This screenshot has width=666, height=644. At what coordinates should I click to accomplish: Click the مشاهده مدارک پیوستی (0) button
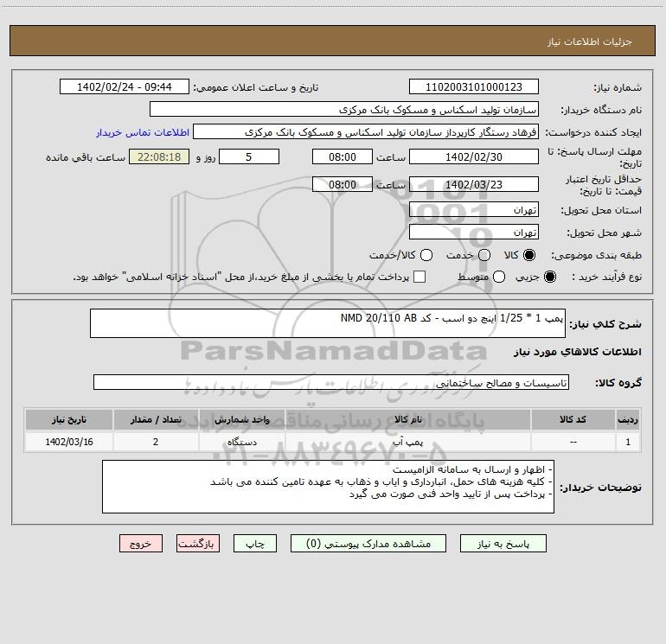[x=368, y=544]
